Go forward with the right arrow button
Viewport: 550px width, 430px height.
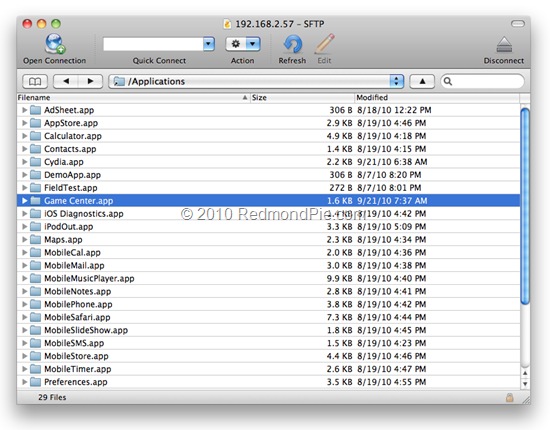click(90, 81)
